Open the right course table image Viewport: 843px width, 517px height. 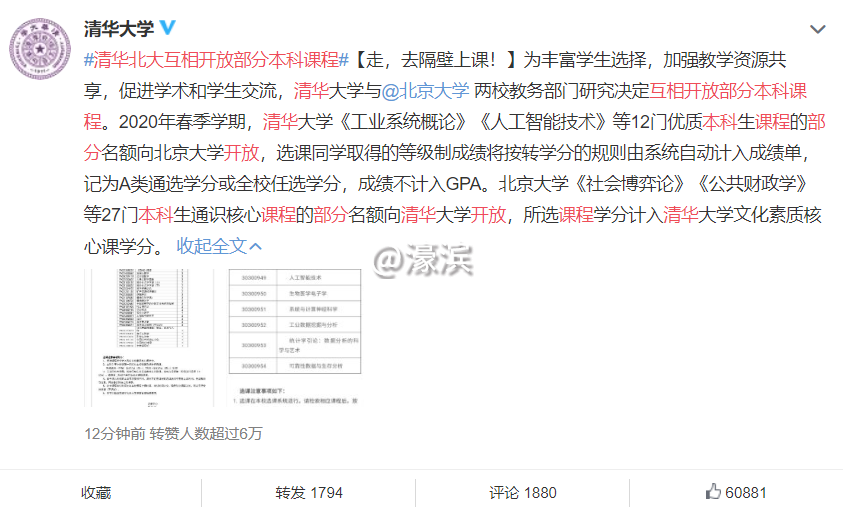pos(295,337)
